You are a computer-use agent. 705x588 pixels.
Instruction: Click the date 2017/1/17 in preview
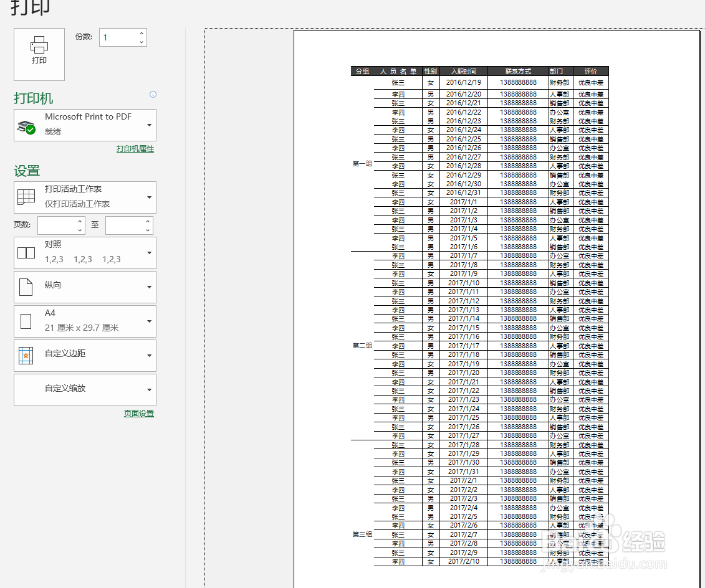[464, 346]
